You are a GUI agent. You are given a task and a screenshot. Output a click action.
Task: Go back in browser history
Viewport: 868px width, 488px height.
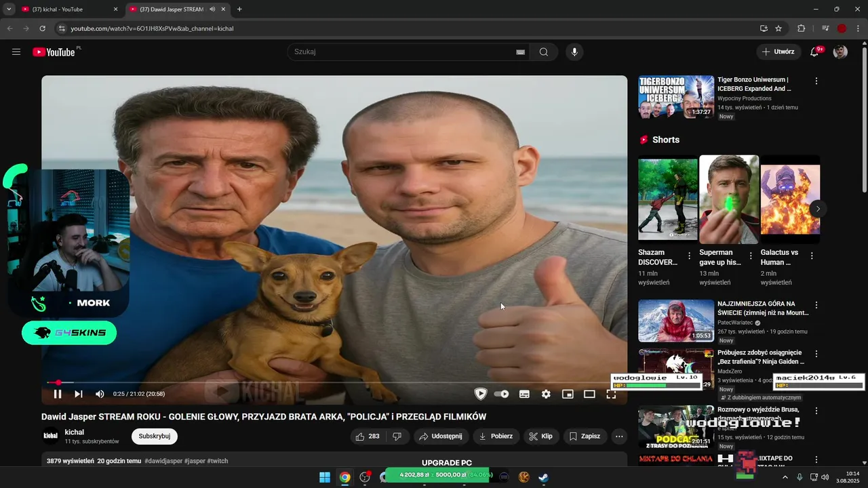(9, 28)
